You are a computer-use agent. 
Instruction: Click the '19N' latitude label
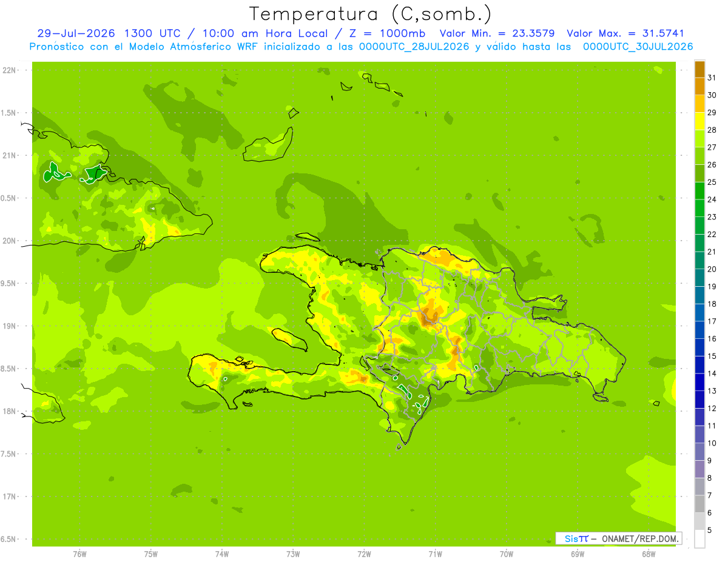click(x=10, y=326)
